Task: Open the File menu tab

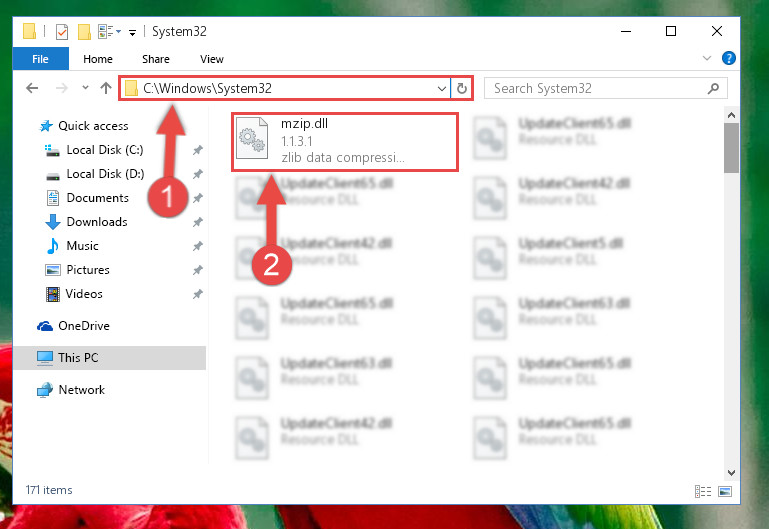Action: pos(40,59)
